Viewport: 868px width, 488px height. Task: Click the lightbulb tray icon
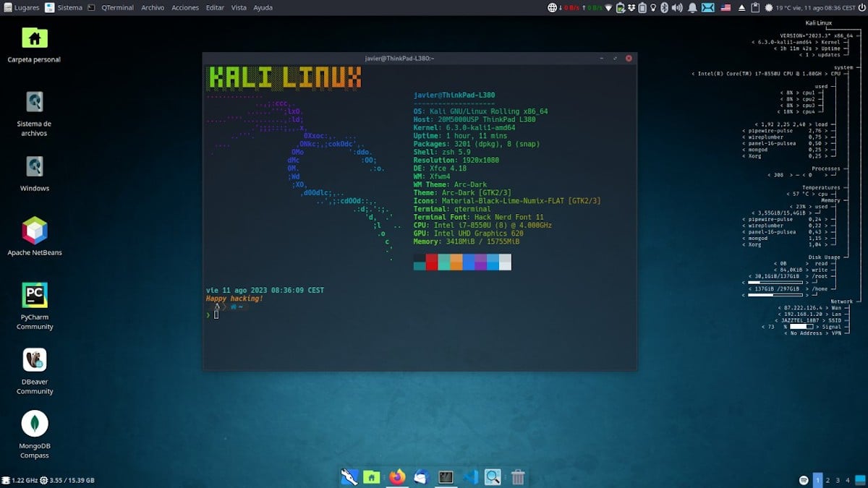click(x=653, y=8)
